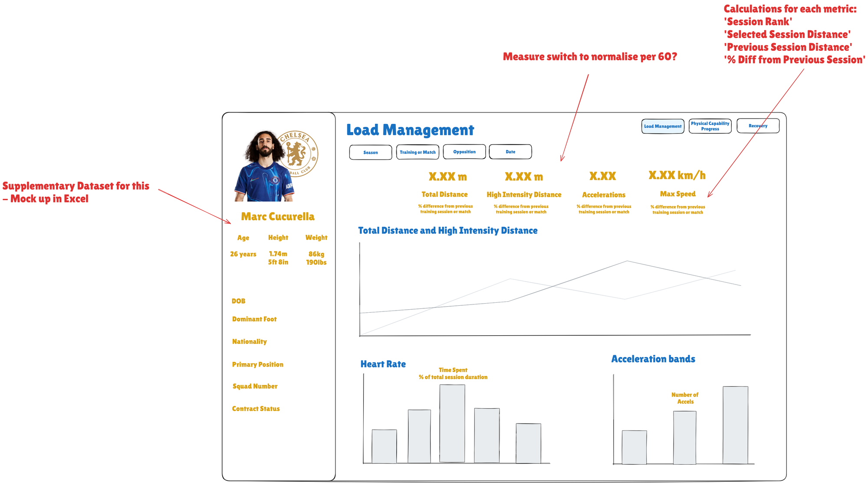Click the Marc Cucurella name heading

point(278,217)
